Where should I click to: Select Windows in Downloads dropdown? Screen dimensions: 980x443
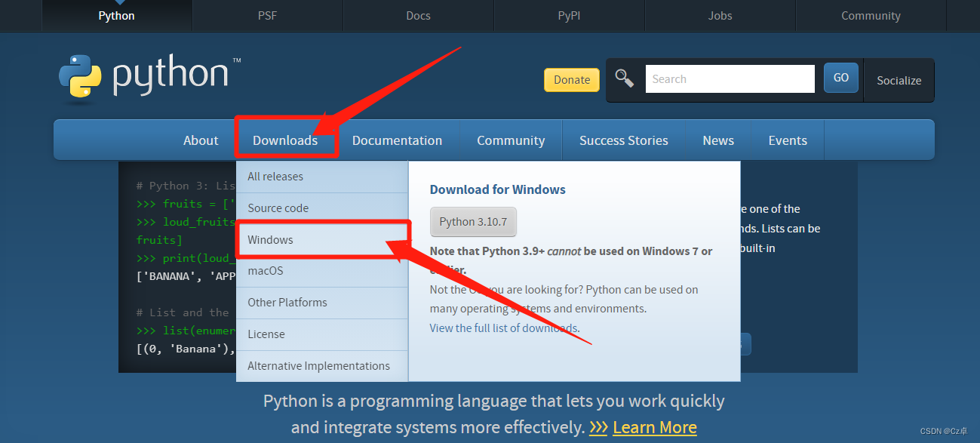(322, 240)
